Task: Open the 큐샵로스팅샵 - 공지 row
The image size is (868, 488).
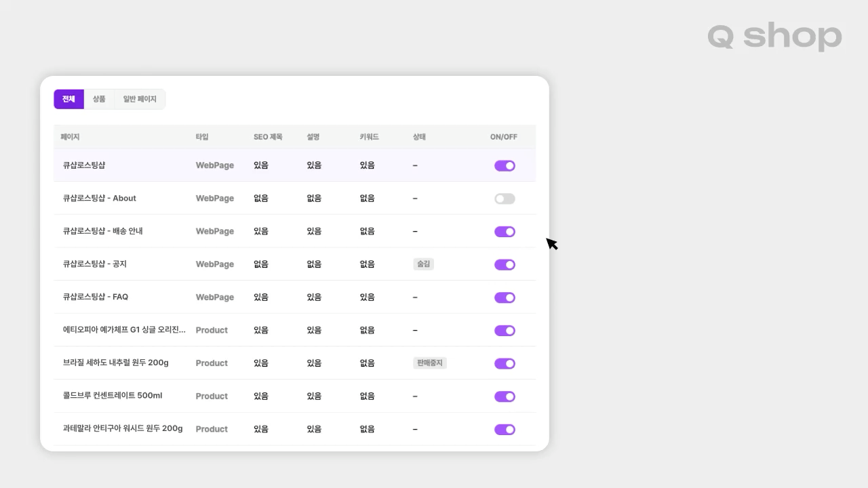Action: tap(294, 264)
